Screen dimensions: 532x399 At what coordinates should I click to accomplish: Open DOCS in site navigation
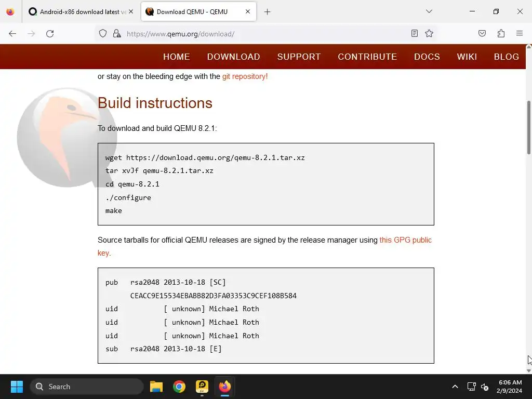[427, 57]
